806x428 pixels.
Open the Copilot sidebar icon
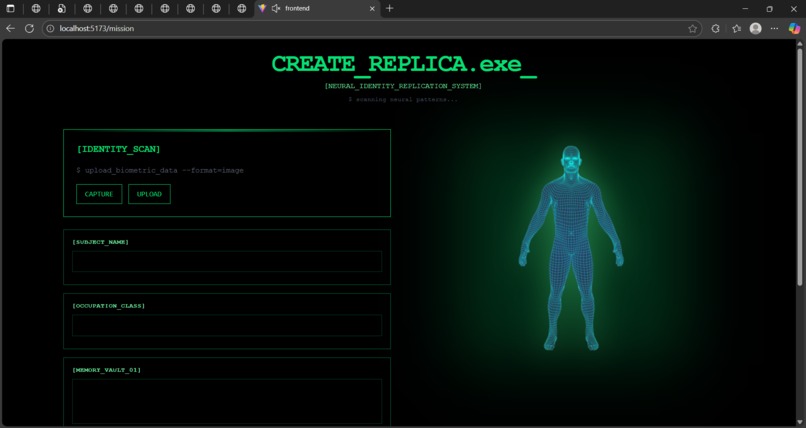pyautogui.click(x=794, y=29)
